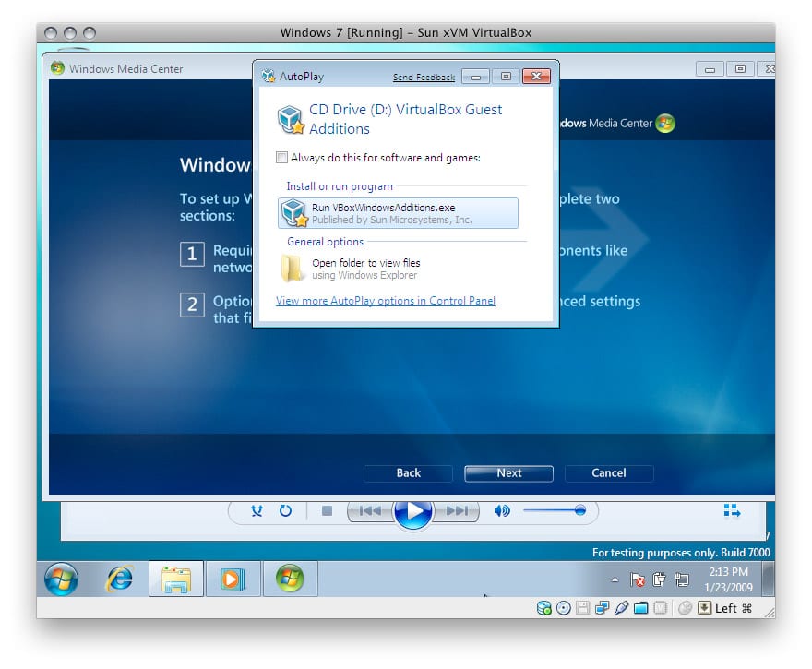Zoom the VirtualBox window with green button
Image resolution: width=812 pixels, height=669 pixels.
coord(90,33)
